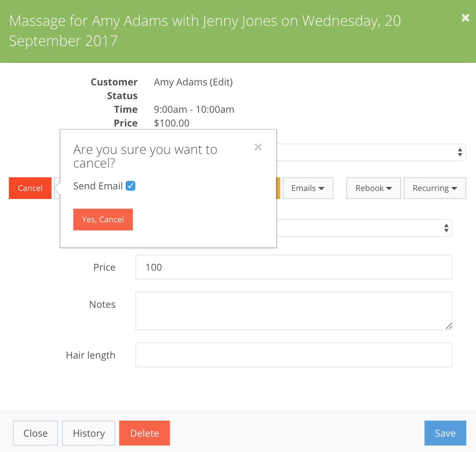Edit the customer Amy Adams
476x452 pixels.
(x=221, y=82)
